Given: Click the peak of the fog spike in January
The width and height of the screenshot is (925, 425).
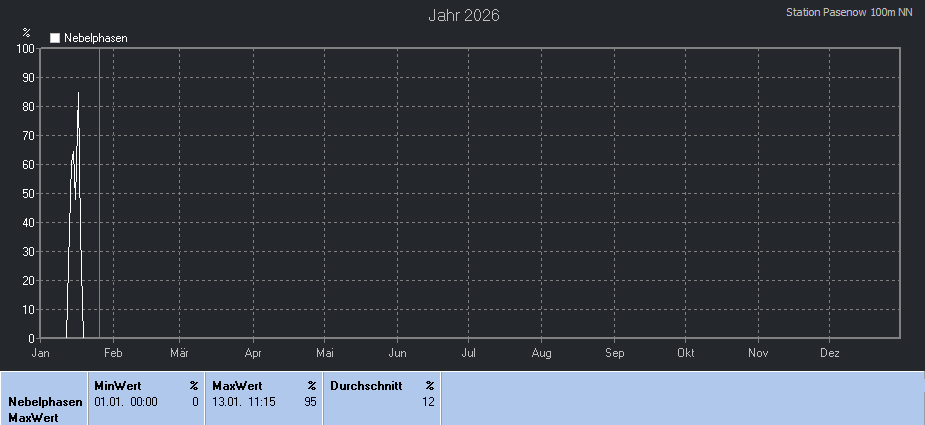Looking at the screenshot, I should point(78,94).
